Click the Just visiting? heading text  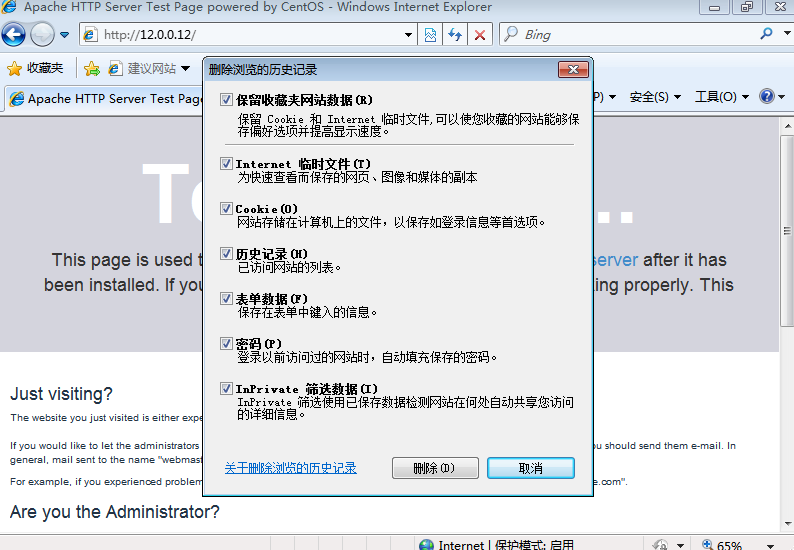61,394
